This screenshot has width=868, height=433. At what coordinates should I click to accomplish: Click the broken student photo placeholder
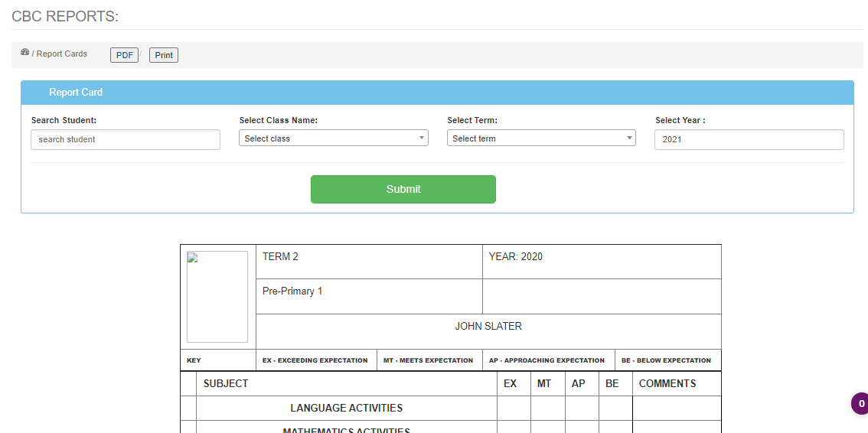pos(217,297)
